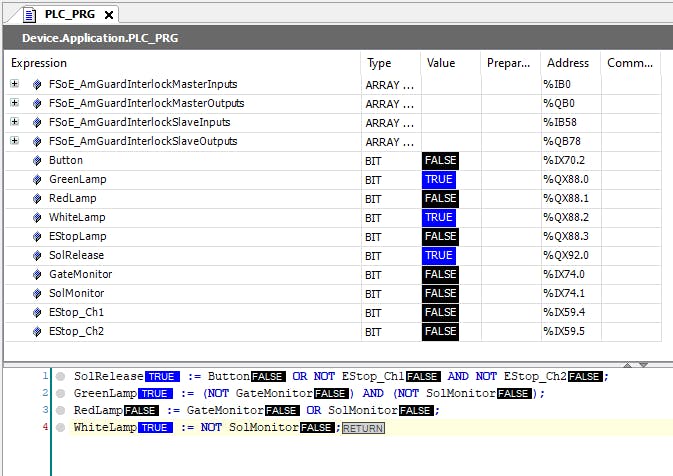Click GreenLamp in code line 2
The height and width of the screenshot is (476, 673).
pyautogui.click(x=105, y=393)
